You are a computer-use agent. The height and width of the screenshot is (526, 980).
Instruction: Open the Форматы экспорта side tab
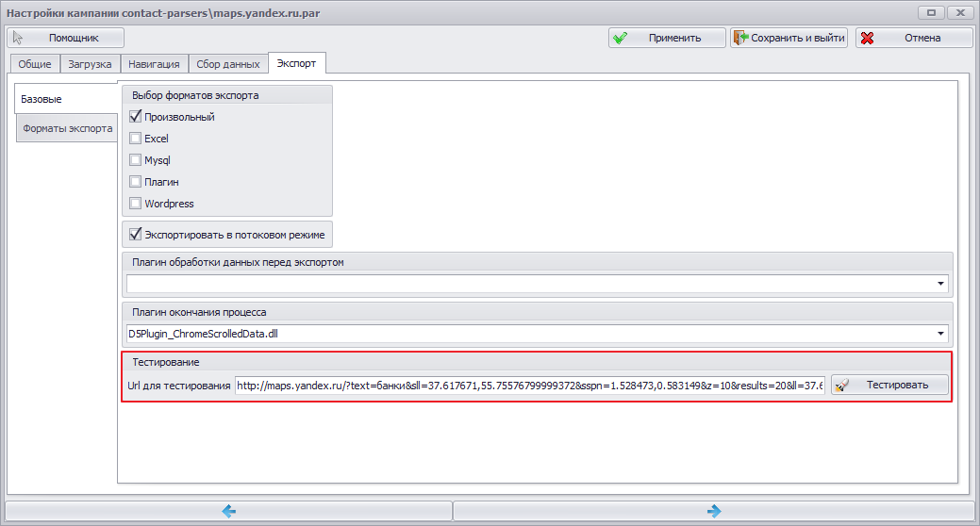click(68, 128)
